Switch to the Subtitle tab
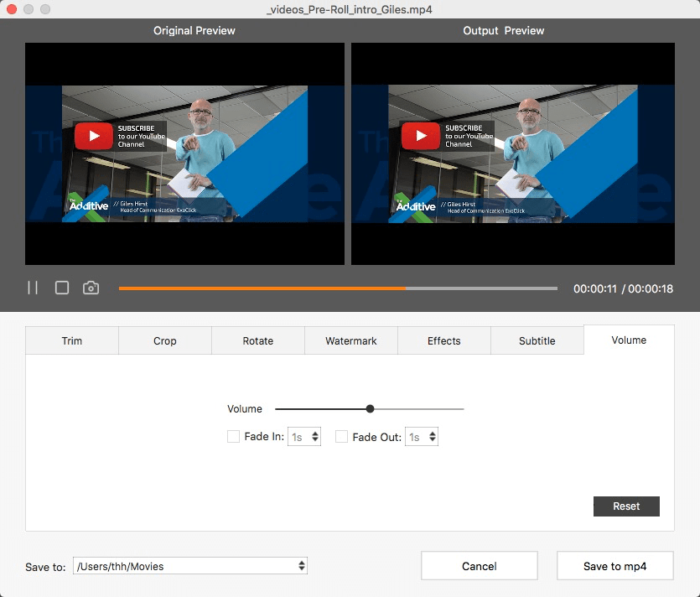The height and width of the screenshot is (597, 700). pos(537,341)
